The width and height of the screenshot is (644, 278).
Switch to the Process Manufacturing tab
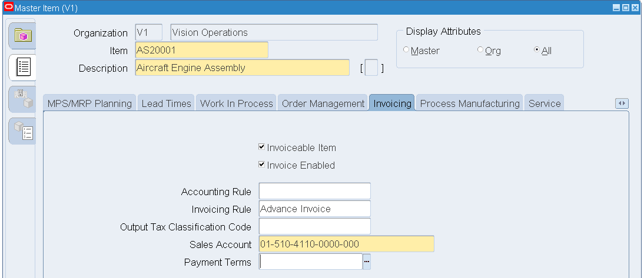pos(470,103)
